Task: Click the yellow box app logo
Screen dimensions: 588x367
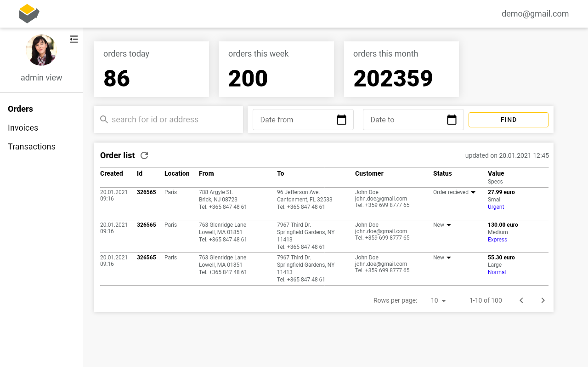Action: [x=29, y=13]
